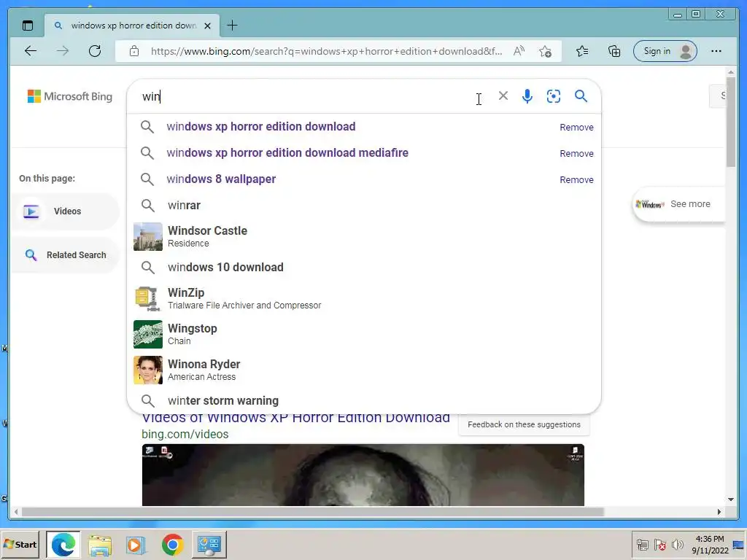Close the windows xp horror edition tab
This screenshot has height=560, width=747.
207,26
